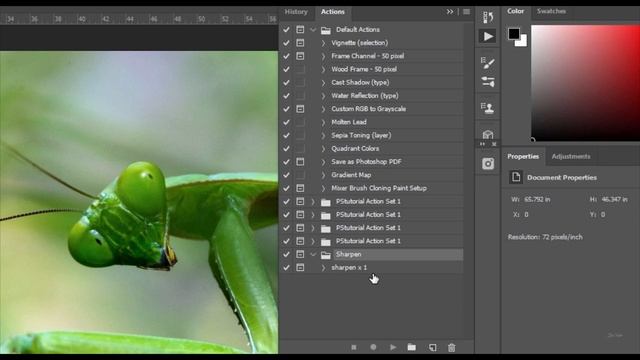Open the Color panel tab

pyautogui.click(x=516, y=11)
